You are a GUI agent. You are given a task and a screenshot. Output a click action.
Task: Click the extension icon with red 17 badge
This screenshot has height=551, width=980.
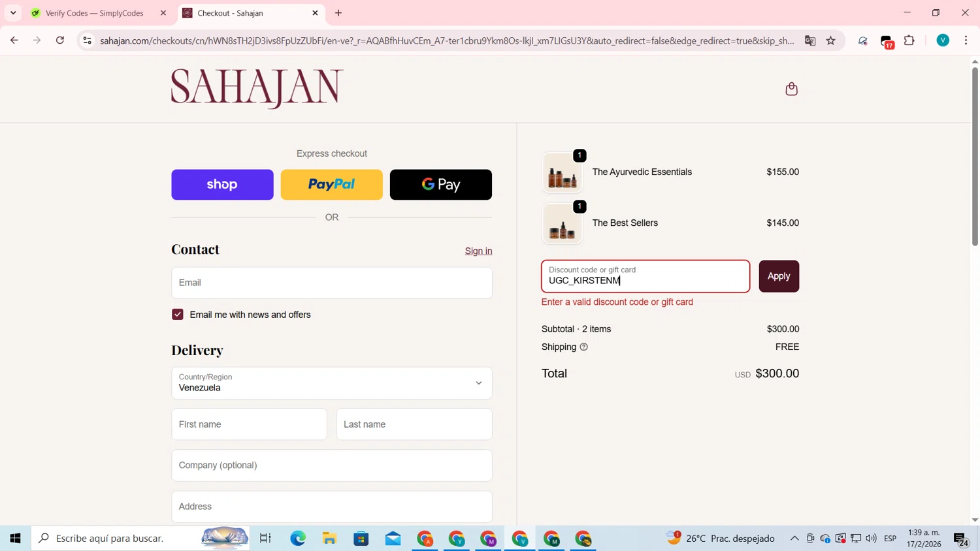click(x=887, y=42)
